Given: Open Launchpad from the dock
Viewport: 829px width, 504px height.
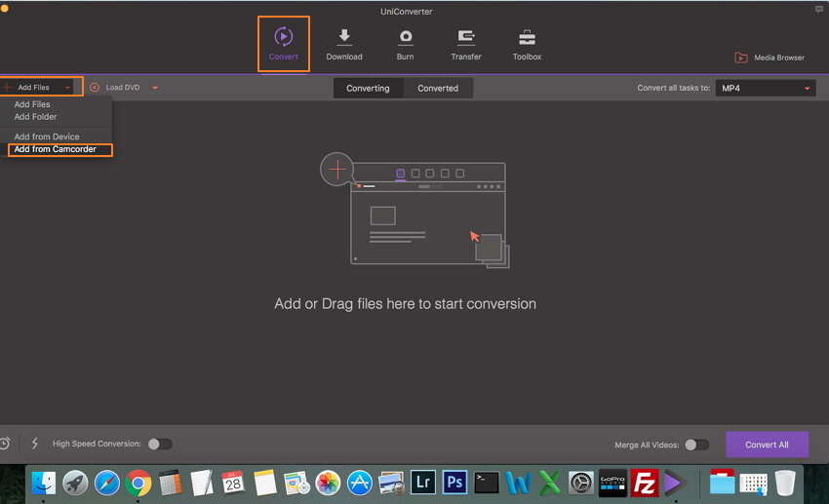Looking at the screenshot, I should [x=75, y=483].
